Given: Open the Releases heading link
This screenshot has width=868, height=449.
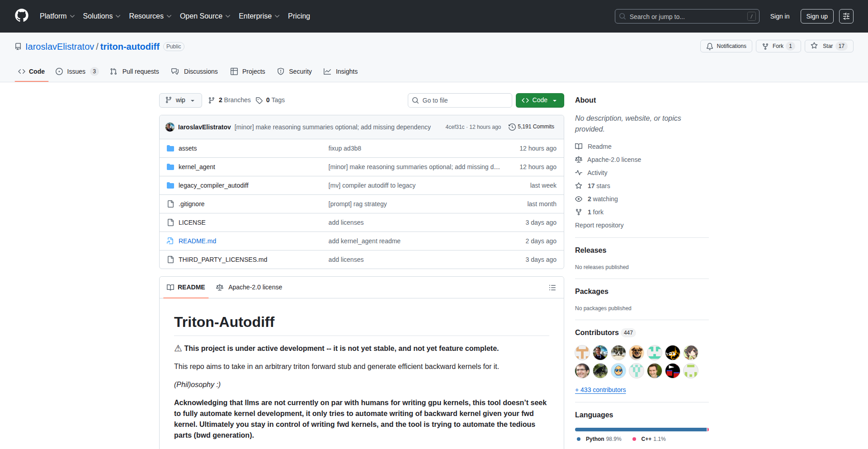Looking at the screenshot, I should [590, 250].
